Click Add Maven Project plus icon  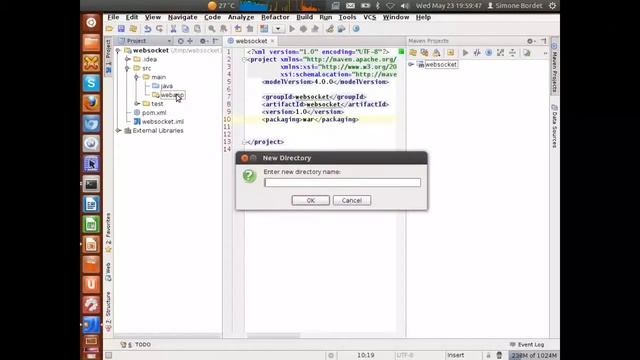point(451,53)
